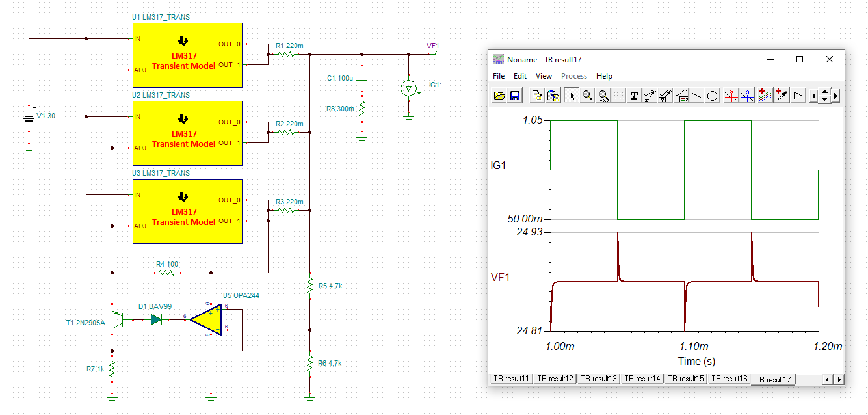Viewport: 868px width, 415px height.
Task: Open the Process menu
Action: pyautogui.click(x=574, y=76)
